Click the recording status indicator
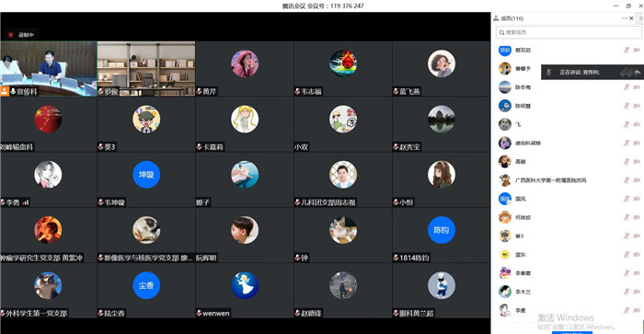This screenshot has width=644, height=334. [x=21, y=35]
